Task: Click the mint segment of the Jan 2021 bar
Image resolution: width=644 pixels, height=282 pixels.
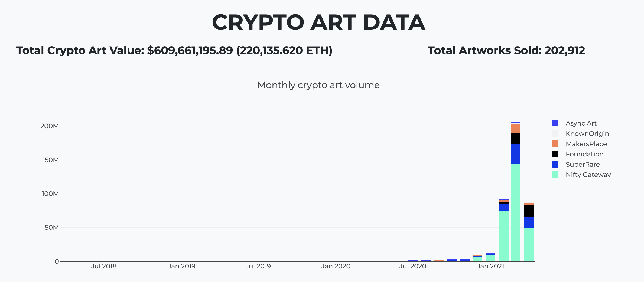Action: coord(504,235)
